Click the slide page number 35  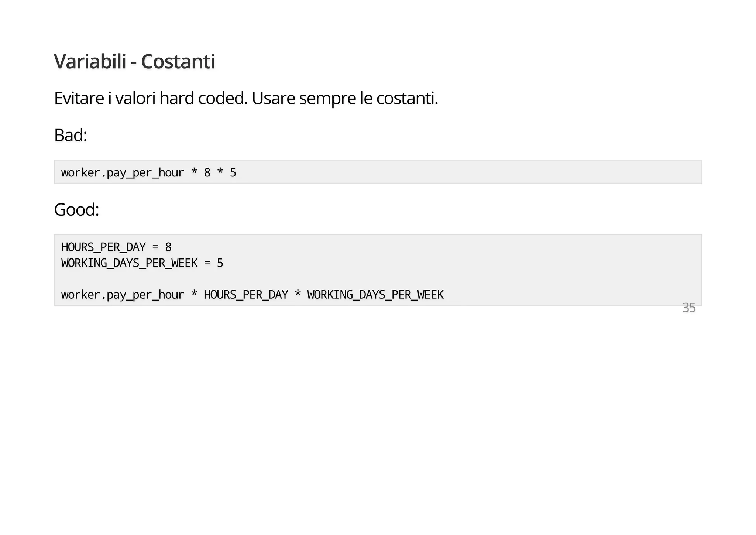pos(689,308)
